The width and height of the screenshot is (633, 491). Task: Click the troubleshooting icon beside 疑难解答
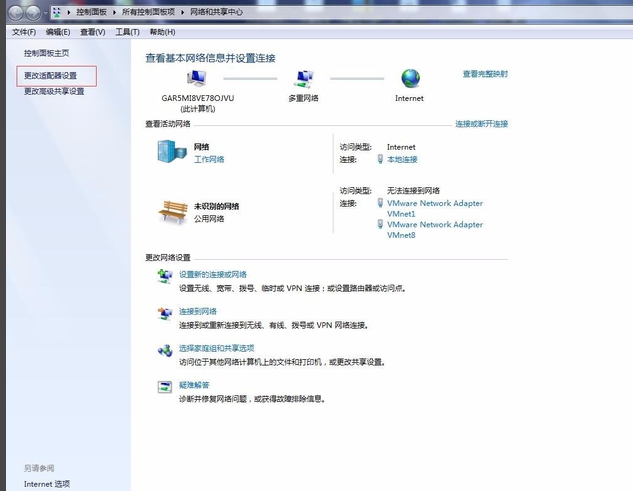[165, 387]
